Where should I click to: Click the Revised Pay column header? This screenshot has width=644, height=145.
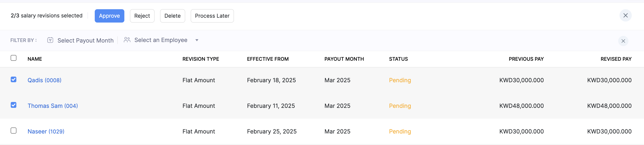tap(616, 59)
